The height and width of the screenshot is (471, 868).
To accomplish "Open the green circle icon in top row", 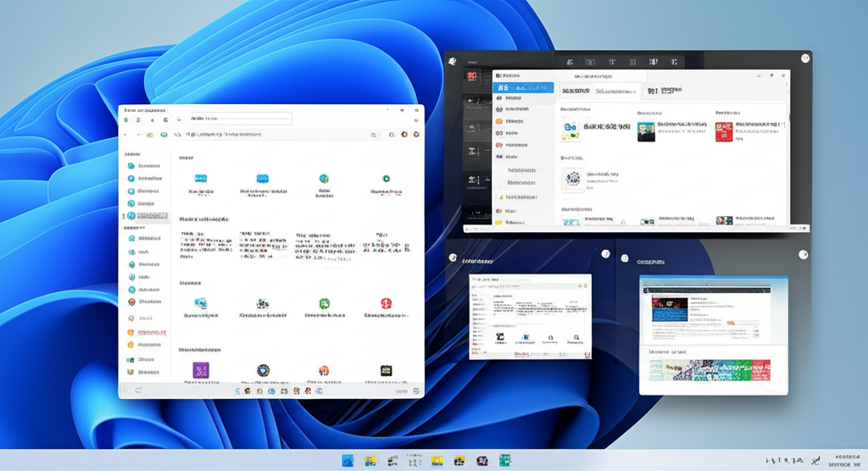I will [x=386, y=179].
